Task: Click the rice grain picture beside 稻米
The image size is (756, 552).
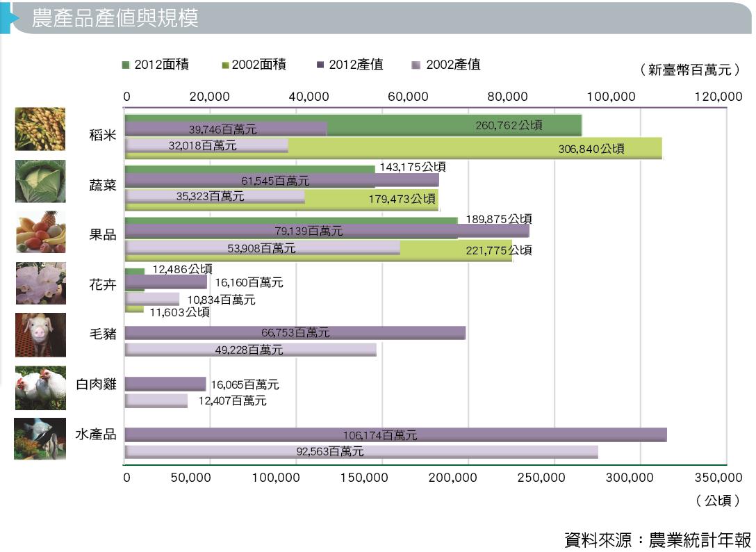Action: click(40, 129)
